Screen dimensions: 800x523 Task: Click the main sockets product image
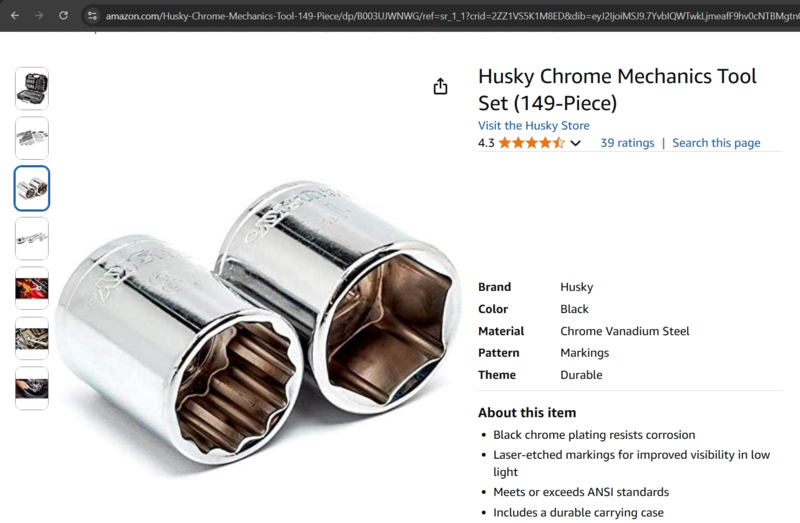[258, 323]
